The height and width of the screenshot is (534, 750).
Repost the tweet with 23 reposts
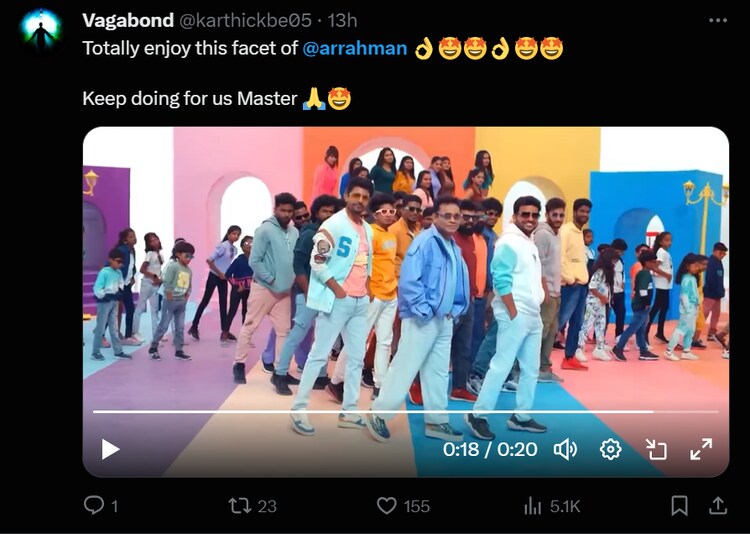click(240, 506)
